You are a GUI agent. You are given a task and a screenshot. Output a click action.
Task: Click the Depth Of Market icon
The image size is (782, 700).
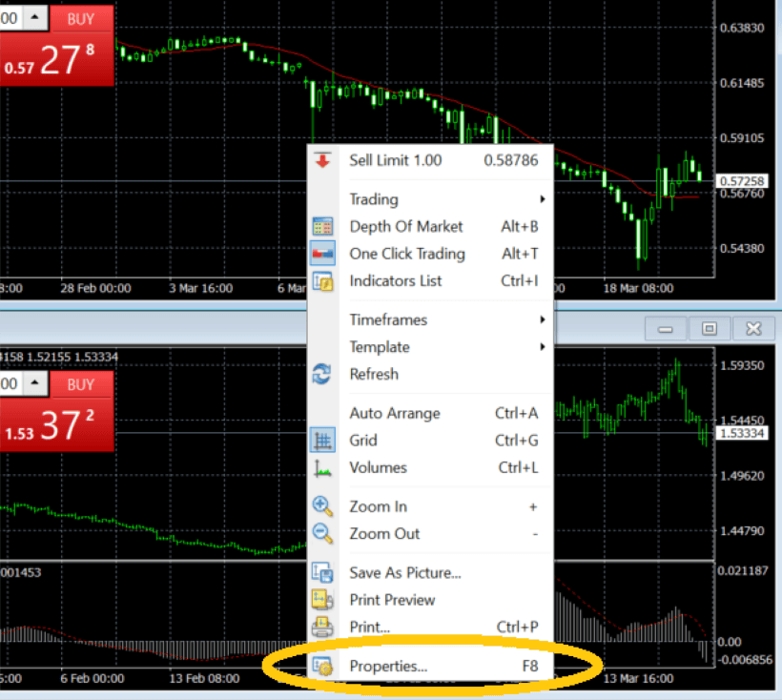tap(322, 226)
